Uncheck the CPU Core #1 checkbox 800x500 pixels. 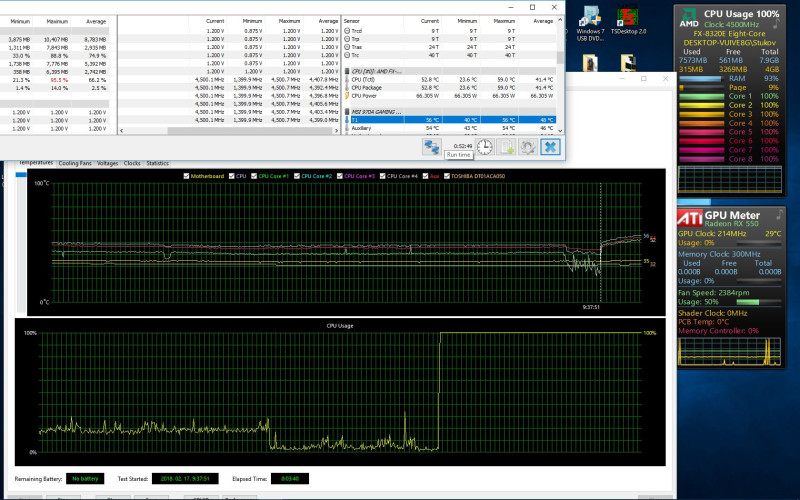[x=254, y=176]
